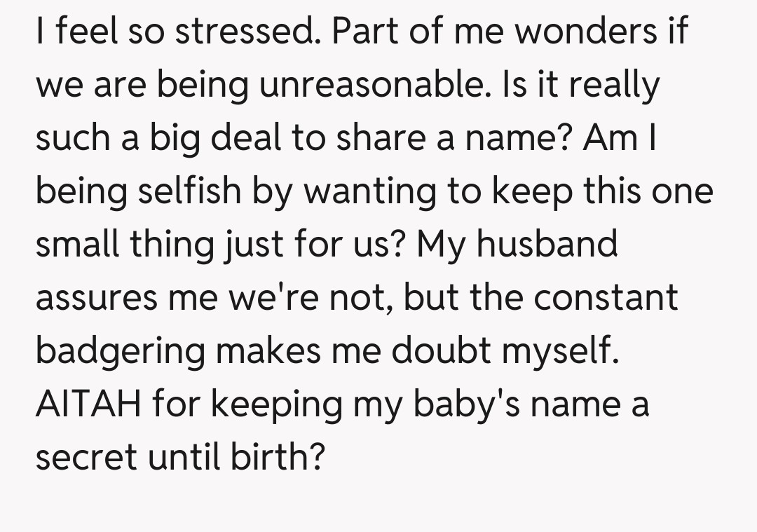Click the word "badgering" in the post

coord(120,350)
